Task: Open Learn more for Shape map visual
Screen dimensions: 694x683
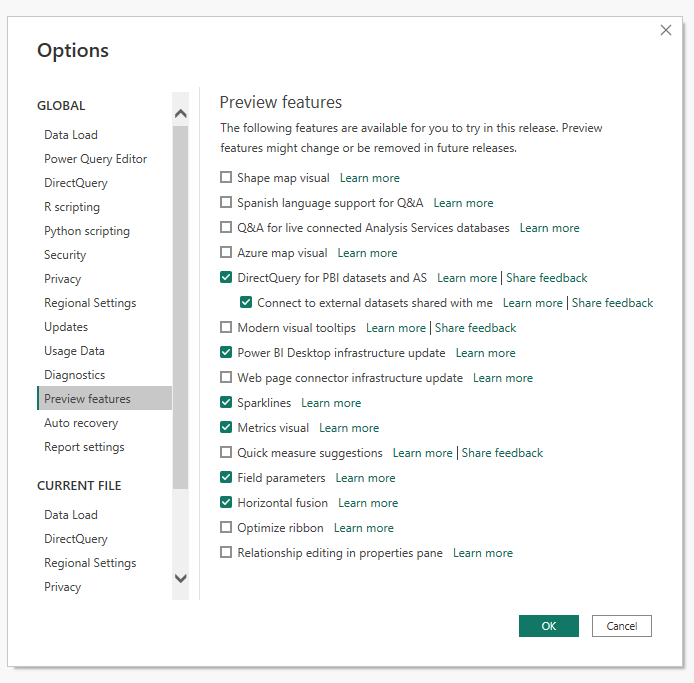Action: (370, 178)
